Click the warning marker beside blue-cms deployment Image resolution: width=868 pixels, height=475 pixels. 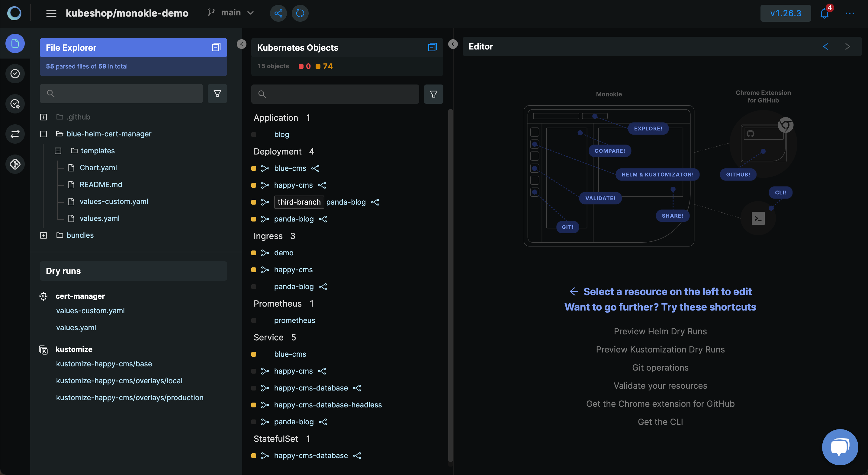pos(254,168)
